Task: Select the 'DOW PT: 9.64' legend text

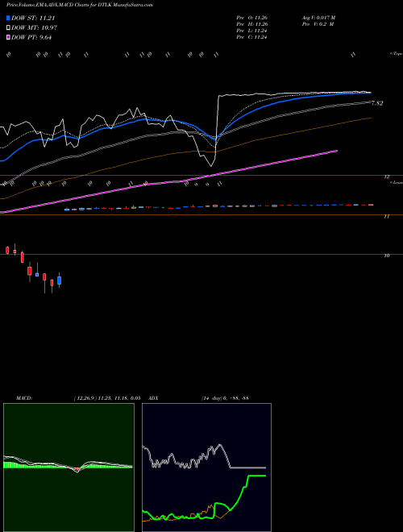Action: click(31, 37)
